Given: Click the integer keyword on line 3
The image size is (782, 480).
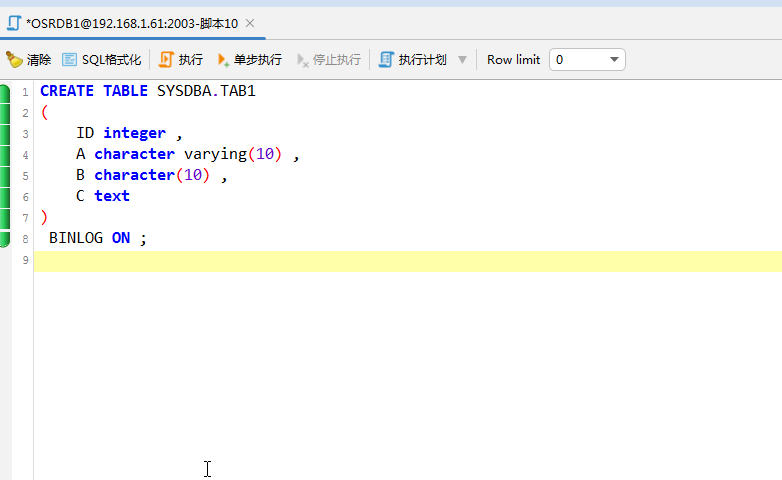Looking at the screenshot, I should pos(134,133).
